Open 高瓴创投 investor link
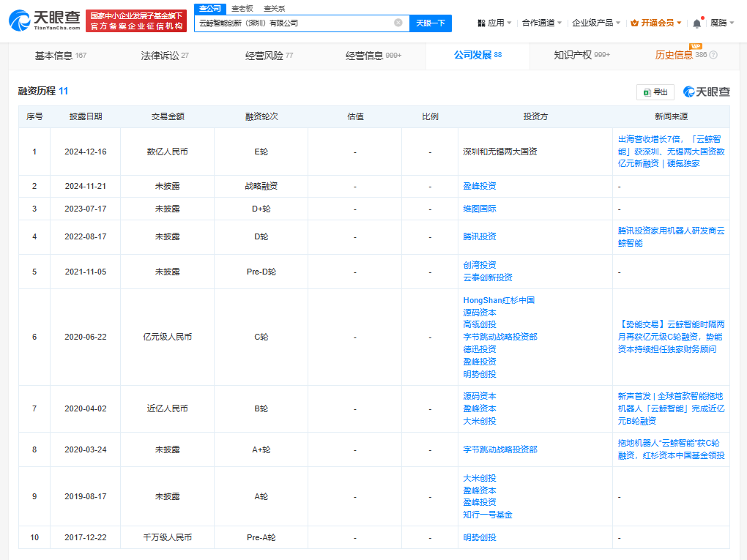The image size is (747, 560). [480, 324]
